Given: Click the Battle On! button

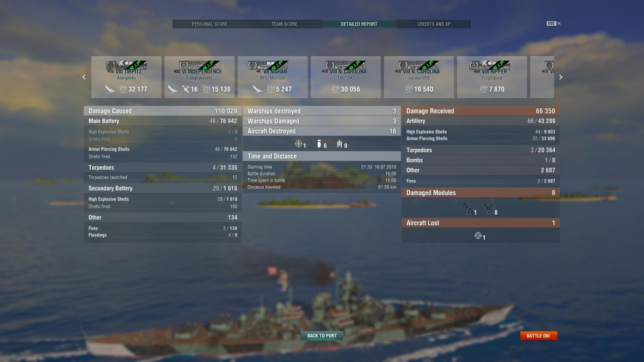Looking at the screenshot, I should tap(539, 336).
